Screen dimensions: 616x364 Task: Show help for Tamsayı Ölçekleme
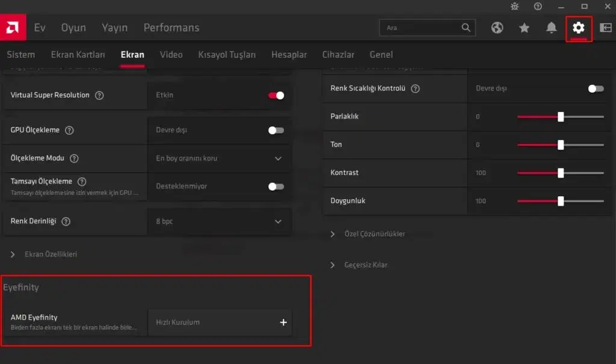82,182
